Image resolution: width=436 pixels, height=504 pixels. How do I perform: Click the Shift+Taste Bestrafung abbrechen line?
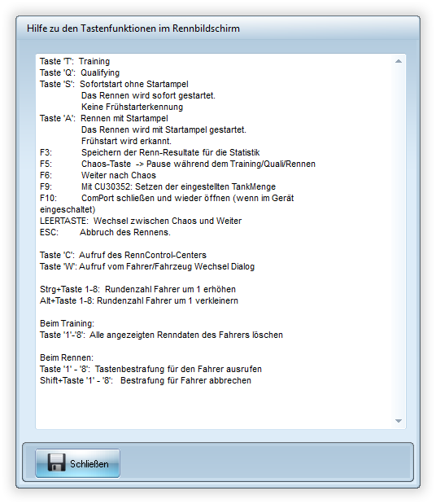[146, 380]
